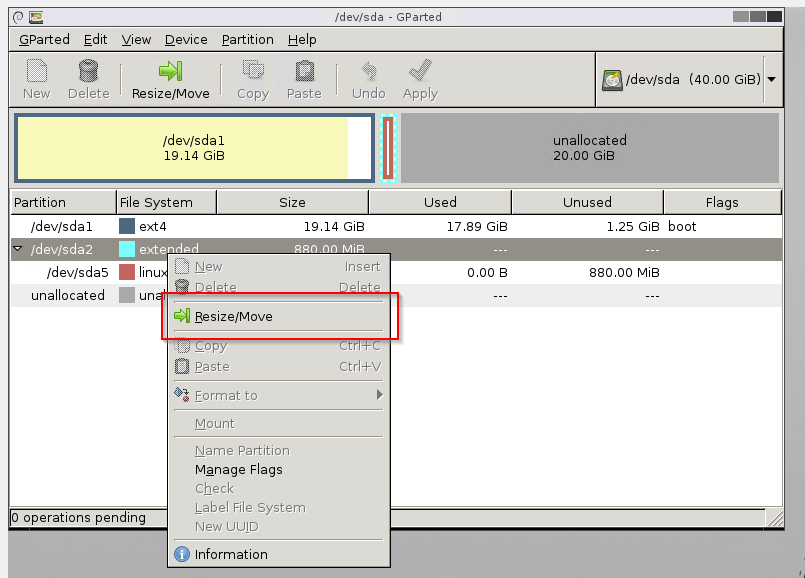
Task: Click the cyan extended partition color swatch
Action: (x=127, y=249)
